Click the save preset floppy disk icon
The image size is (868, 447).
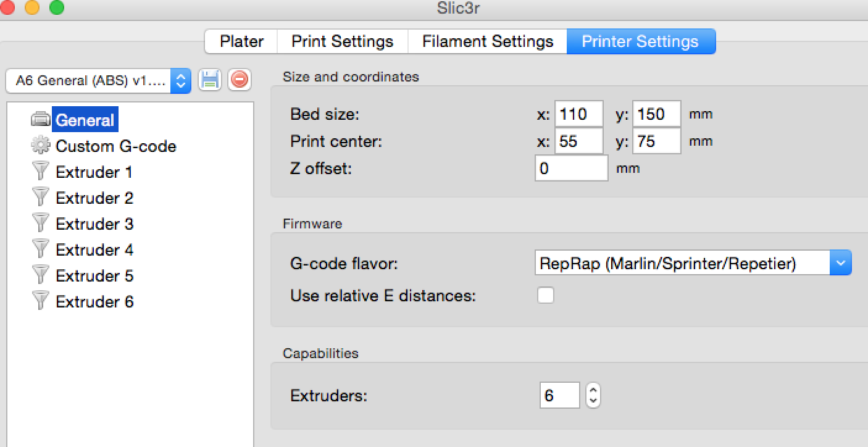pyautogui.click(x=210, y=80)
